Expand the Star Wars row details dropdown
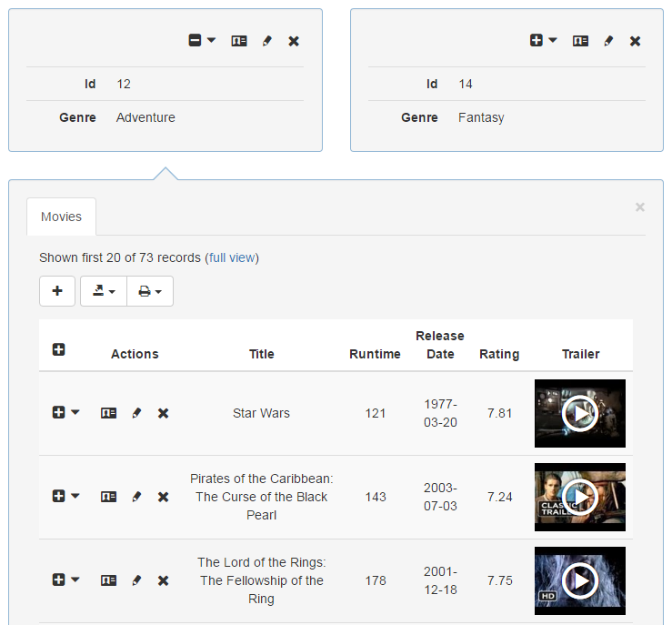This screenshot has width=672, height=625. tap(66, 413)
